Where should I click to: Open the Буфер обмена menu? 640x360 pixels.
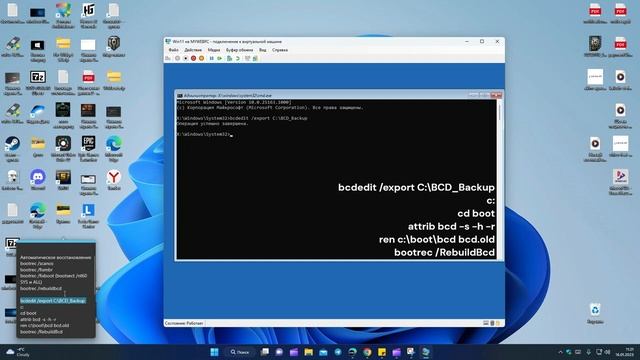click(x=240, y=50)
